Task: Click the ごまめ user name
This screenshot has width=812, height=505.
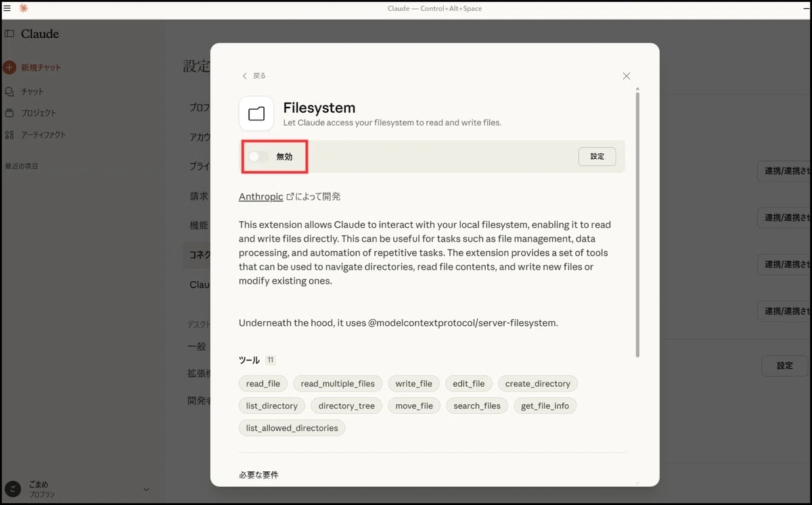Action: coord(39,485)
